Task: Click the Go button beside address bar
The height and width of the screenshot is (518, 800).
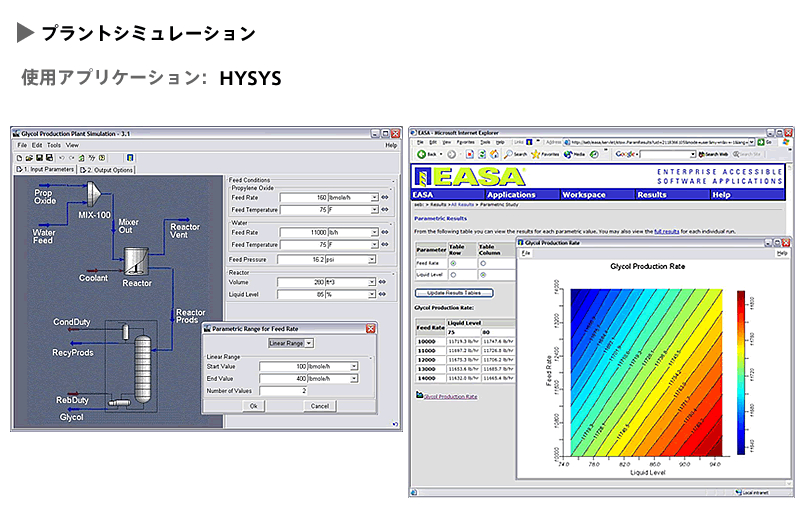Action: click(x=764, y=142)
